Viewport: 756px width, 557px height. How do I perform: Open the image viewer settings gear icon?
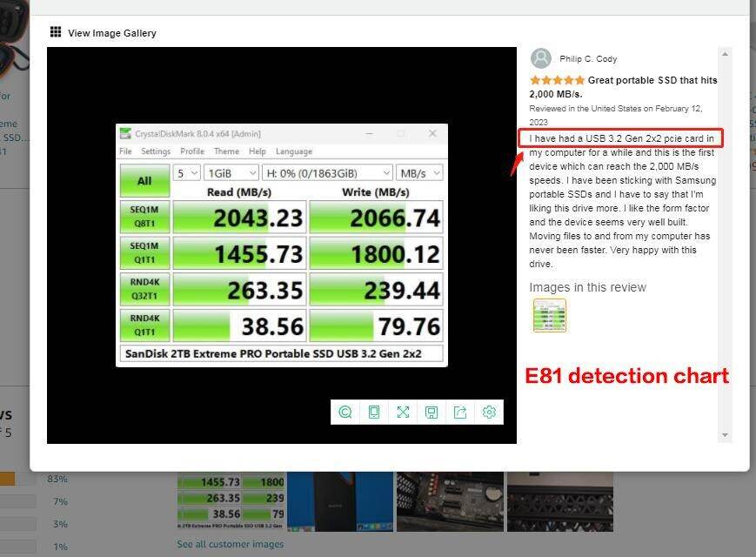489,412
